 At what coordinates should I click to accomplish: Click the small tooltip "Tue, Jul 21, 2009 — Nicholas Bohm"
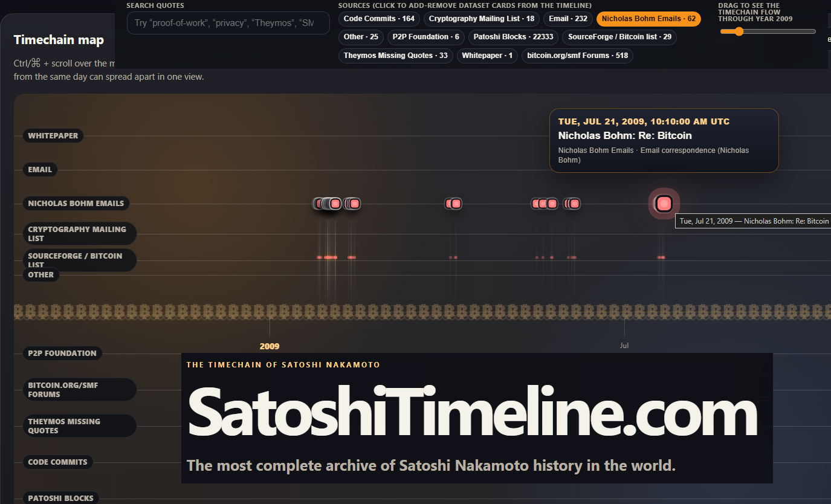pyautogui.click(x=754, y=221)
